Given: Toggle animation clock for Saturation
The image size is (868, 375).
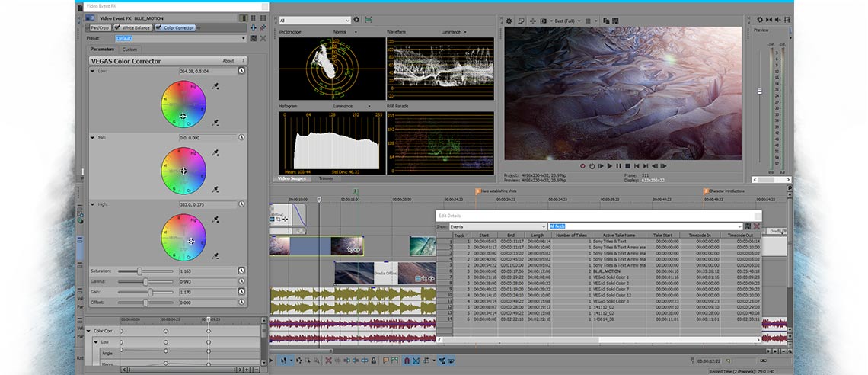Looking at the screenshot, I should (241, 271).
